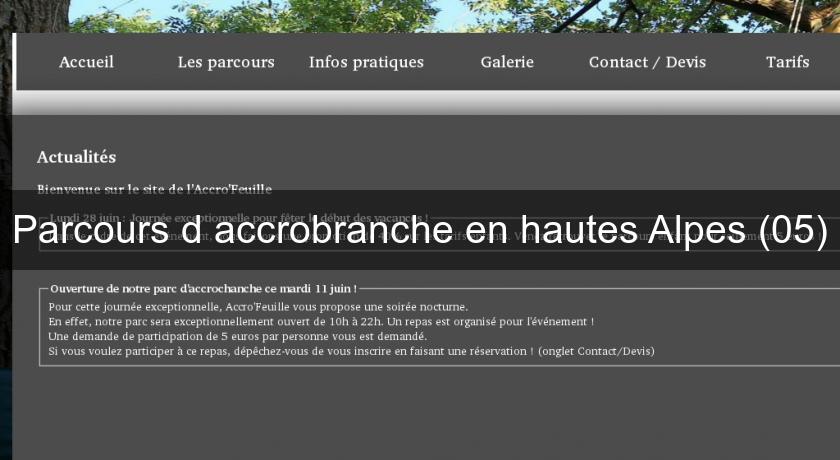
Task: Select the Tarifs menu item
Action: click(x=788, y=62)
